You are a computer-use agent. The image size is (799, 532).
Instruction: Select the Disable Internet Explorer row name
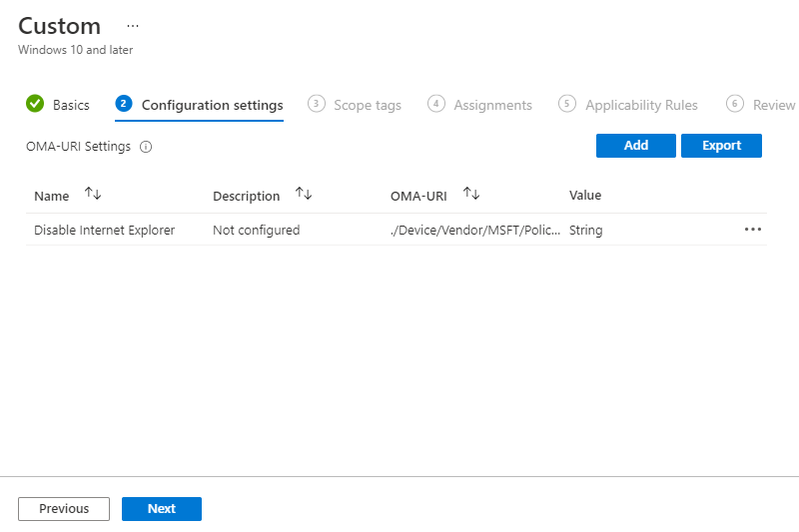(x=104, y=230)
